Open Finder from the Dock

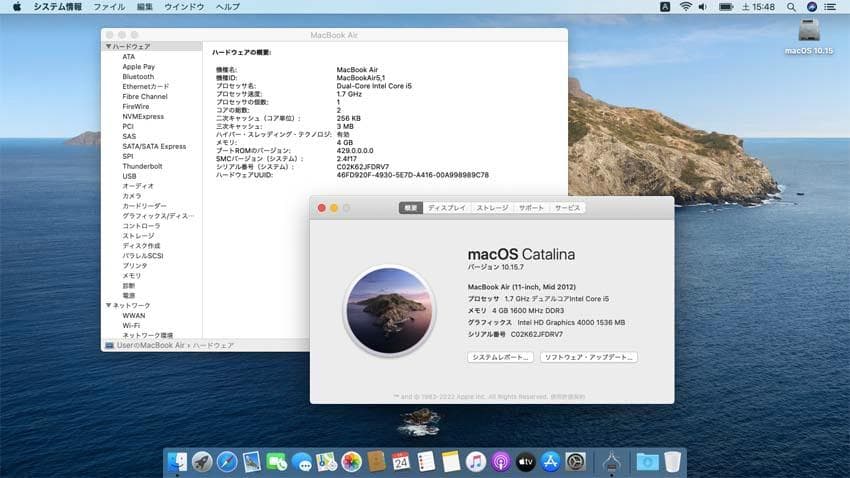(x=177, y=462)
